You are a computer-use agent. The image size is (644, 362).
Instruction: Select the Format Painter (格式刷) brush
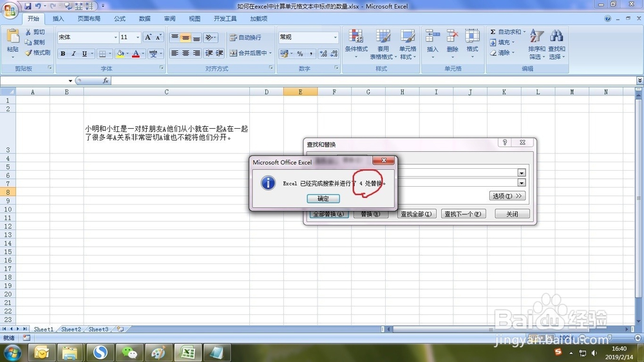point(28,53)
